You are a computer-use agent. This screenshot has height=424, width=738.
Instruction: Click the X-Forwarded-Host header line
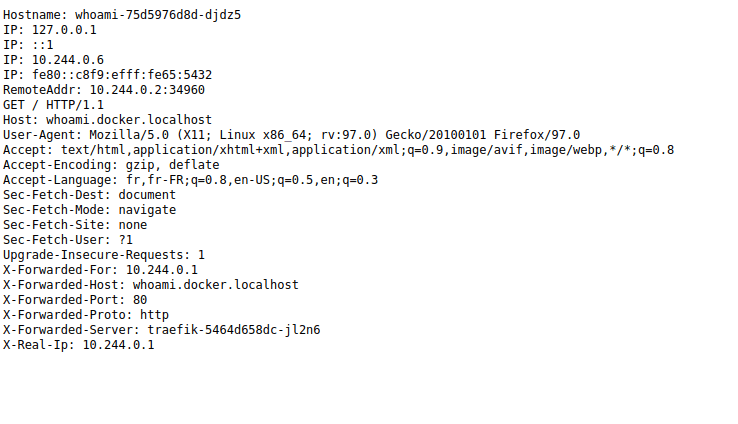pos(150,285)
